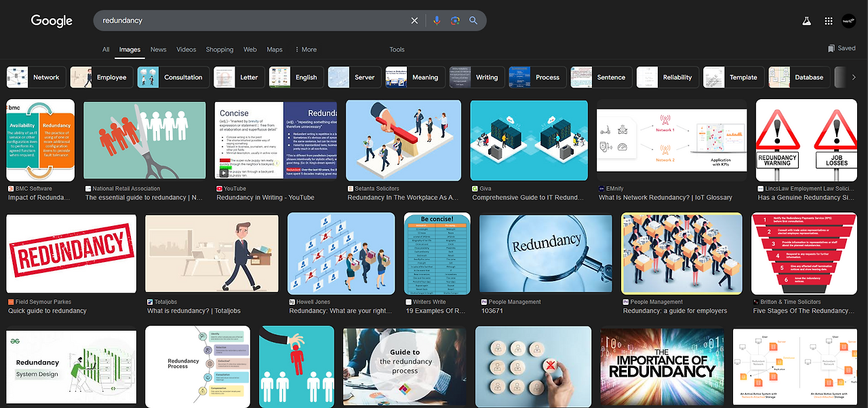This screenshot has height=408, width=868.
Task: Open the account profile avatar
Action: (848, 21)
